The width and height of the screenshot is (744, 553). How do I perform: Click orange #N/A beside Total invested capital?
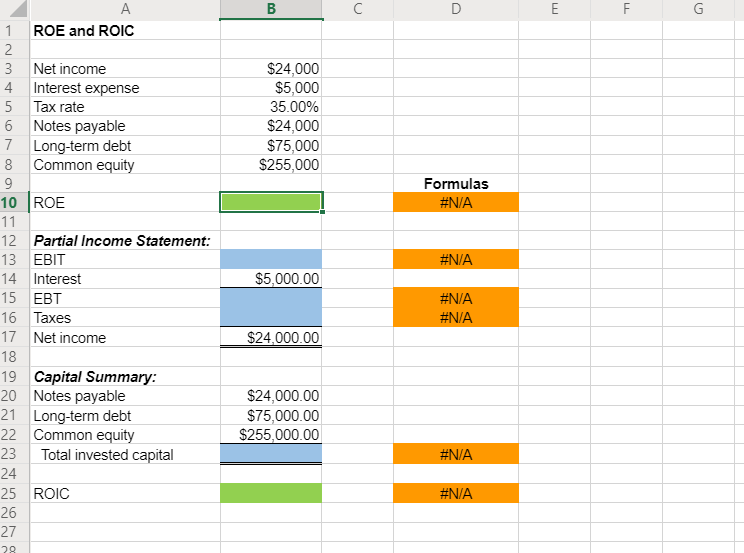click(456, 454)
